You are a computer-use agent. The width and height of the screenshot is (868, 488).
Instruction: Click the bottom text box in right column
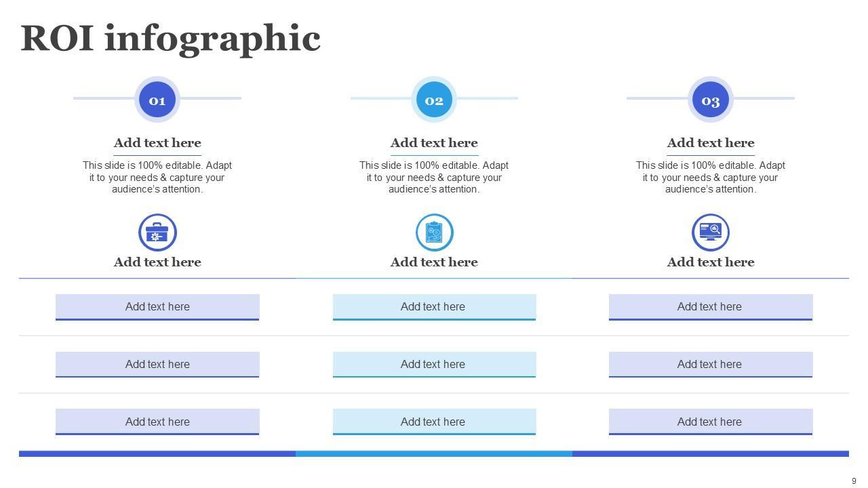point(710,422)
